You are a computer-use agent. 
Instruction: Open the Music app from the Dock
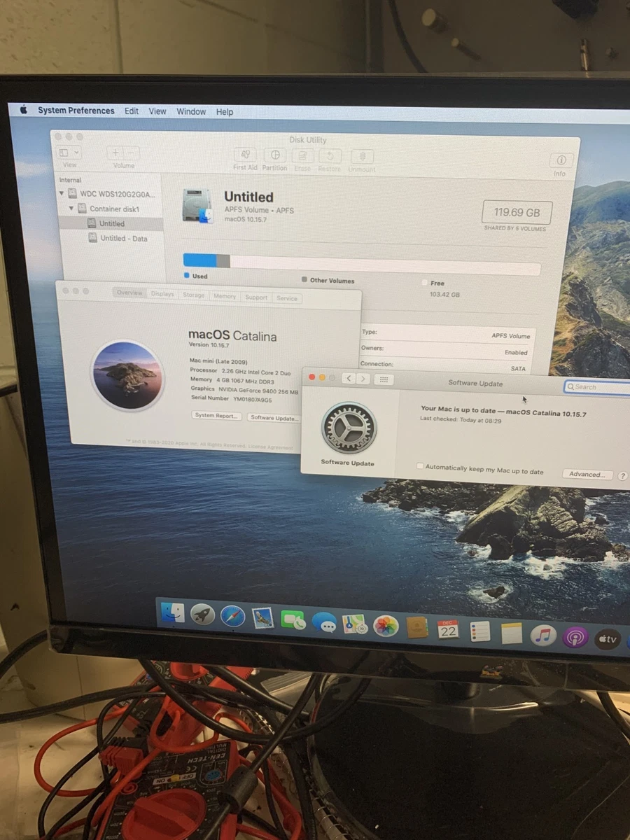544,634
